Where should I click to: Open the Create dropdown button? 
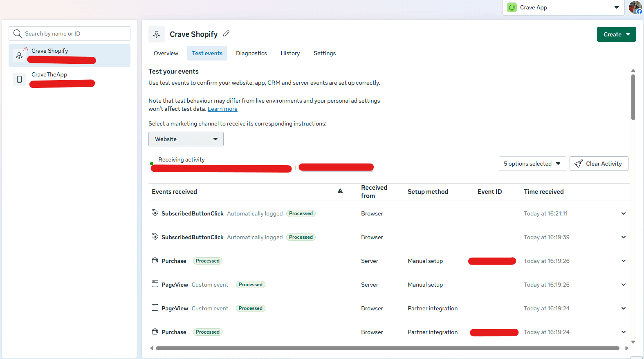tap(617, 34)
